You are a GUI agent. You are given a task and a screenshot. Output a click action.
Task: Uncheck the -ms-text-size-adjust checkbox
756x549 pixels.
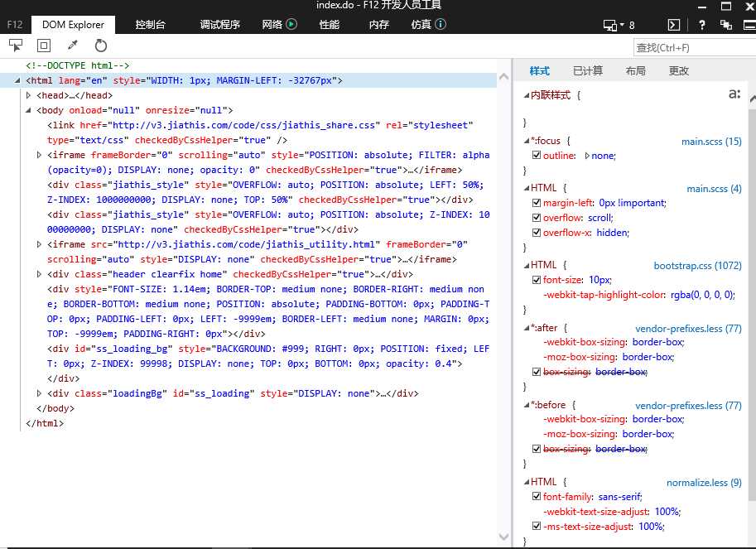pyautogui.click(x=536, y=527)
